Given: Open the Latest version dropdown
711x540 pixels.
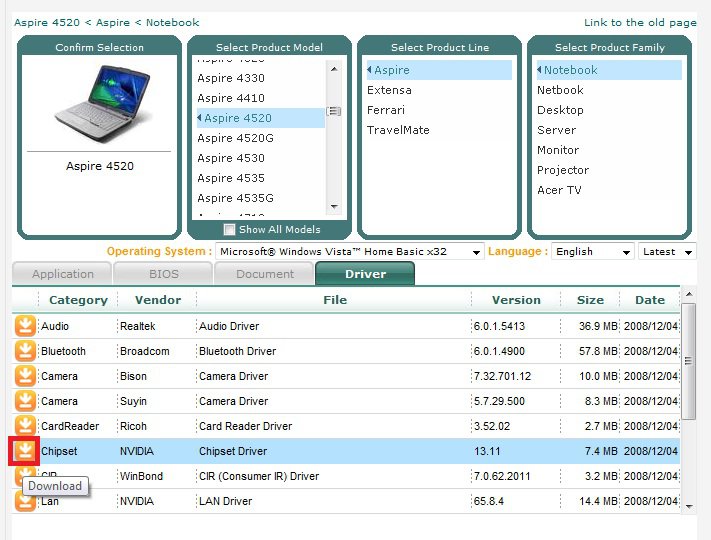Looking at the screenshot, I should click(667, 252).
